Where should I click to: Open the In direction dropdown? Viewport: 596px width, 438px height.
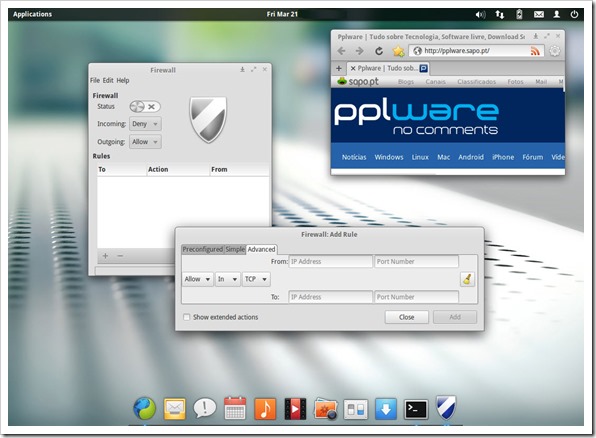pyautogui.click(x=228, y=279)
